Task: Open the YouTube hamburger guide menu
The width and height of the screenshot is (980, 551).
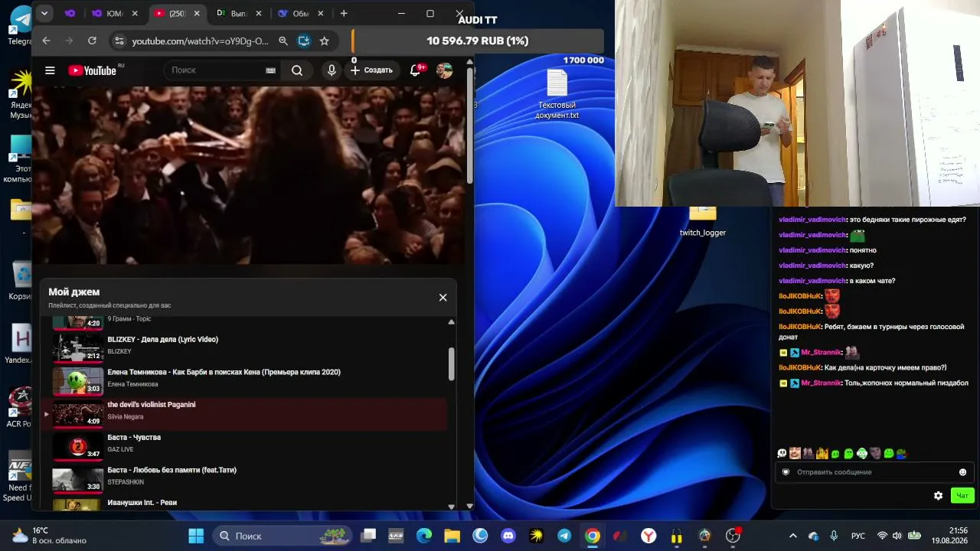Action: pos(50,70)
